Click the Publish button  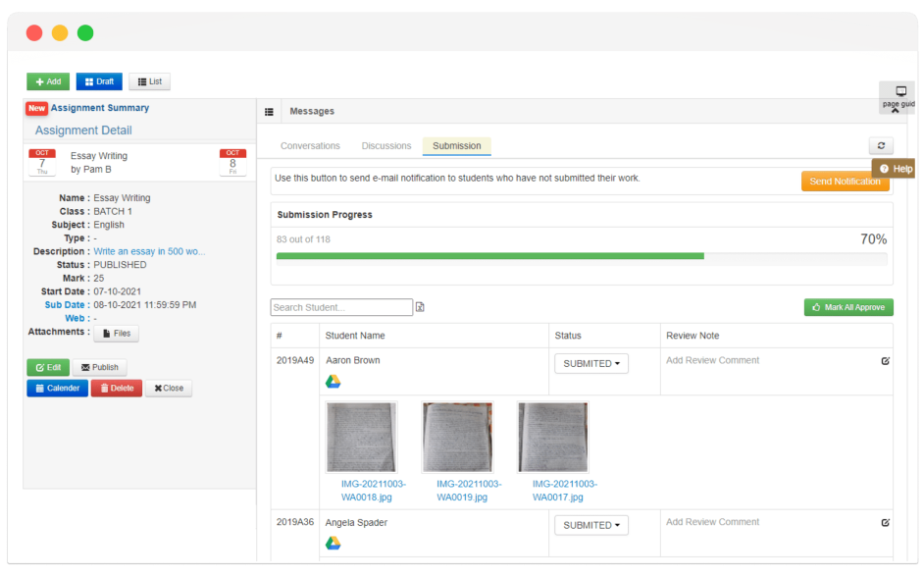click(x=100, y=367)
